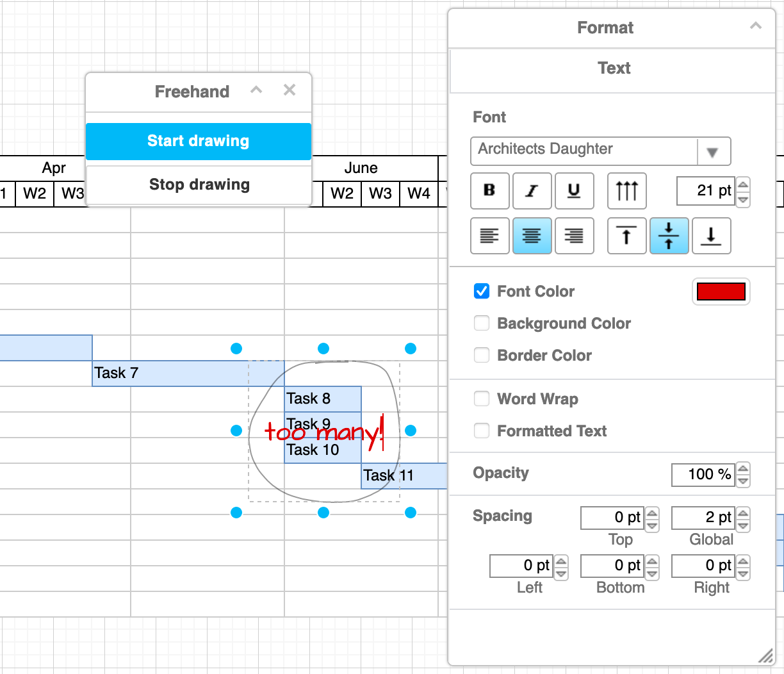Click Start drawing
784x674 pixels.
(198, 140)
